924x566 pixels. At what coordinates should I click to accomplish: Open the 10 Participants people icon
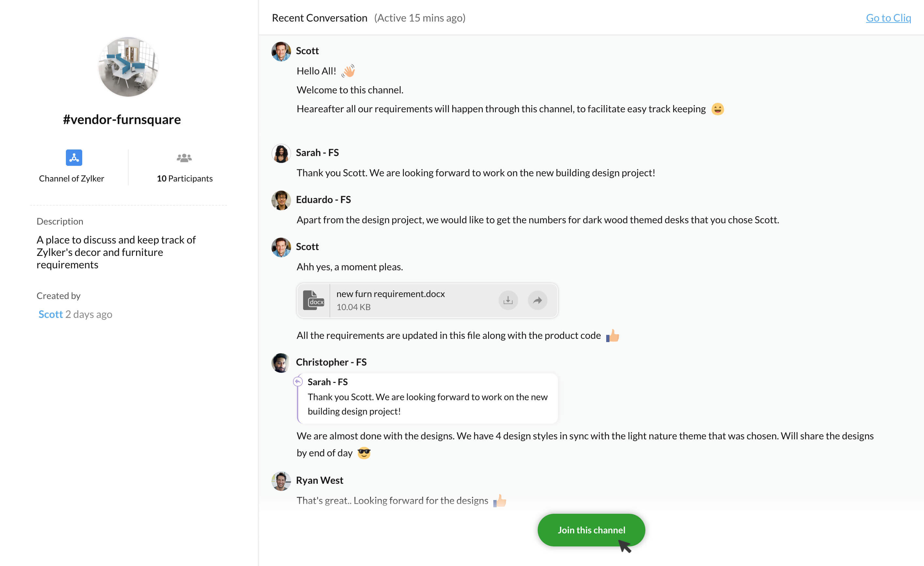point(184,158)
